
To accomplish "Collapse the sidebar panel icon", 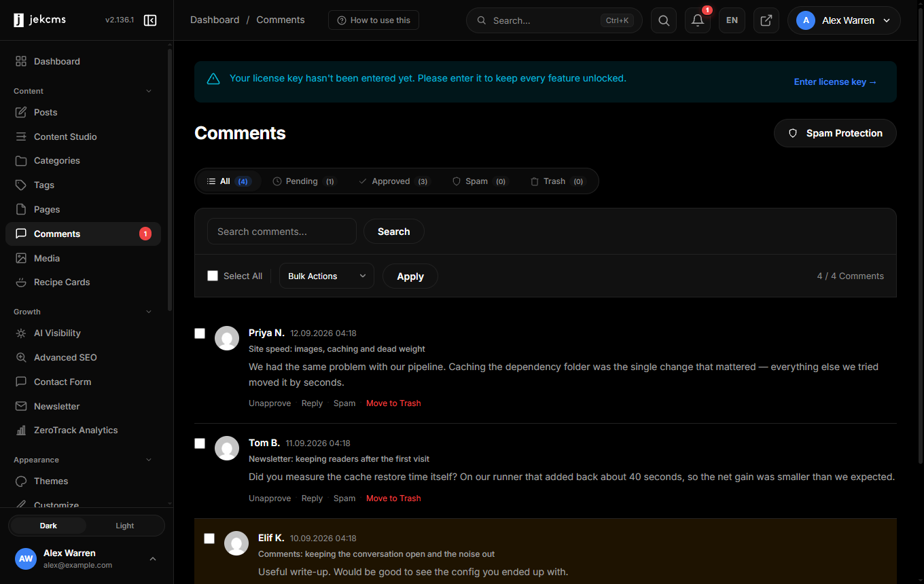I will [151, 20].
